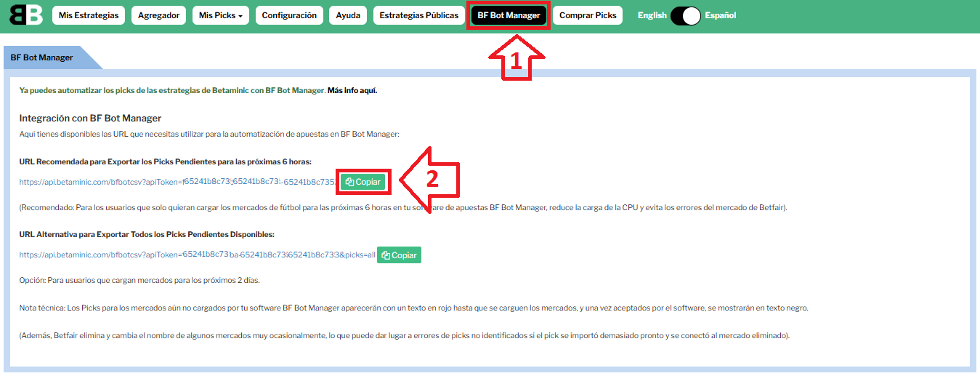The width and height of the screenshot is (980, 376).
Task: Click the recommended 6-hour picks URL
Action: tap(177, 182)
